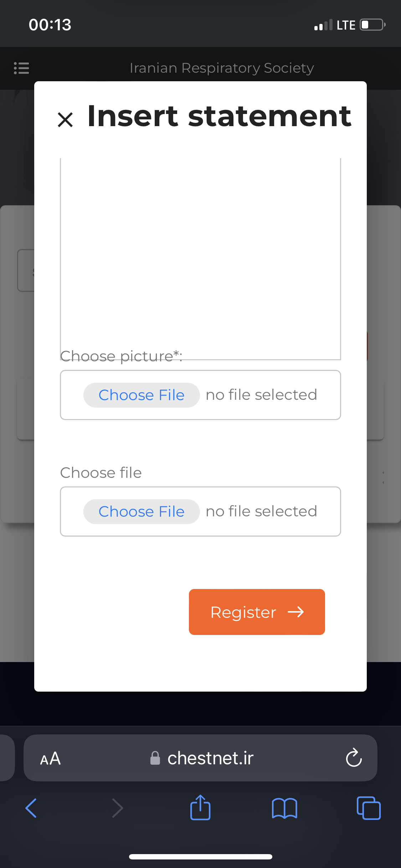Tap the arrow on the Register button
The image size is (401, 868).
pos(296,612)
